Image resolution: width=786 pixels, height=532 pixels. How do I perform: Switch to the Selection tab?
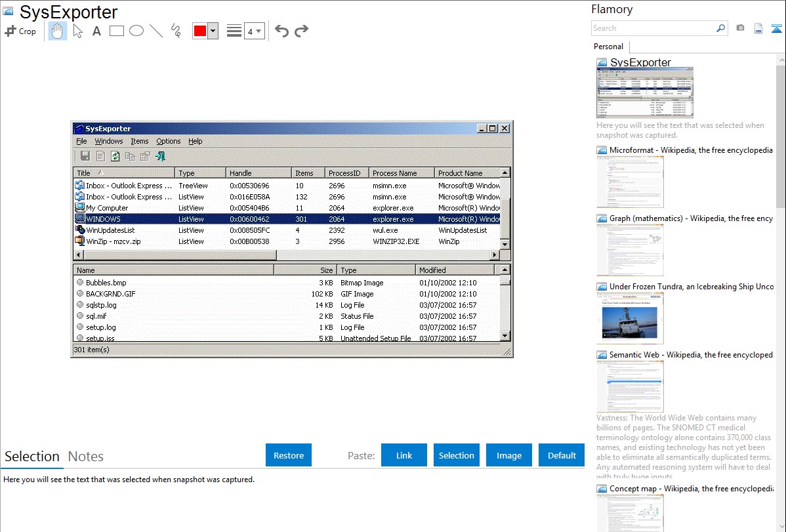click(32, 457)
